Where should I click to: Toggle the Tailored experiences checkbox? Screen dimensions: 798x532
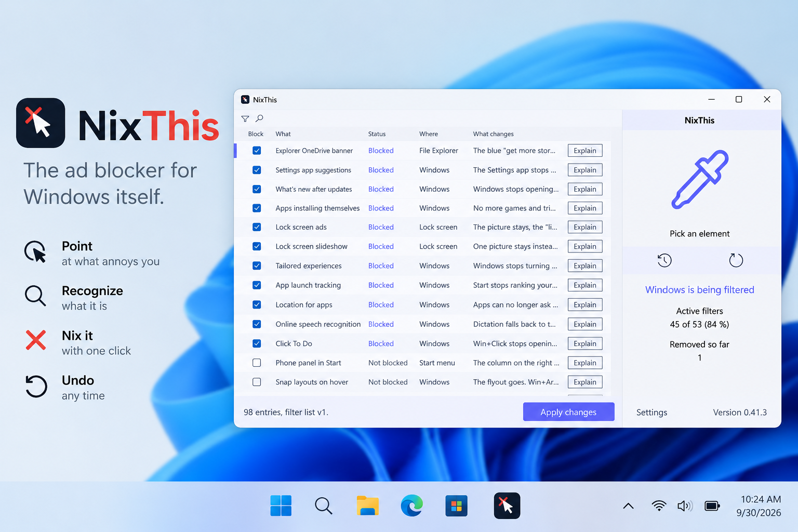click(257, 265)
